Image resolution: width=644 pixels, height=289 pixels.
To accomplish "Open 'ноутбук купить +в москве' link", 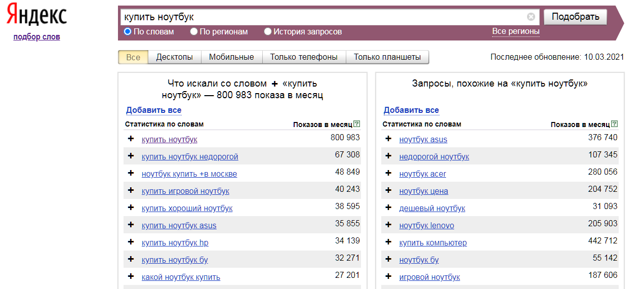I will [189, 174].
